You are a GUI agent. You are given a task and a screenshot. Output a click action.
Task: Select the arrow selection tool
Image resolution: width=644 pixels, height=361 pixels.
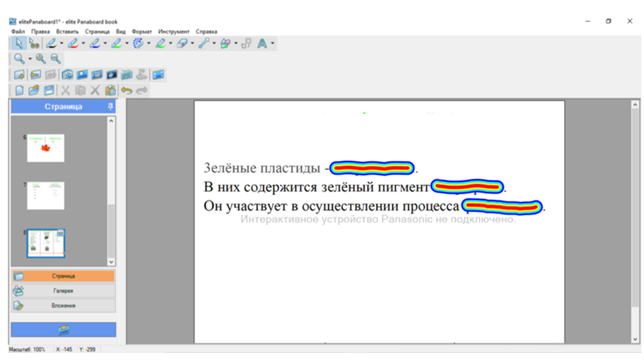[x=18, y=43]
